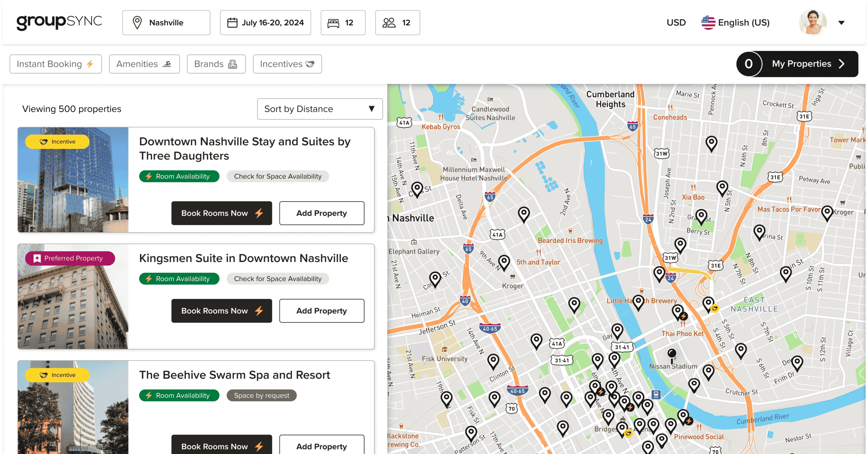Click map pin near Cumberland Heights
This screenshot has height=454, width=868.
(711, 144)
